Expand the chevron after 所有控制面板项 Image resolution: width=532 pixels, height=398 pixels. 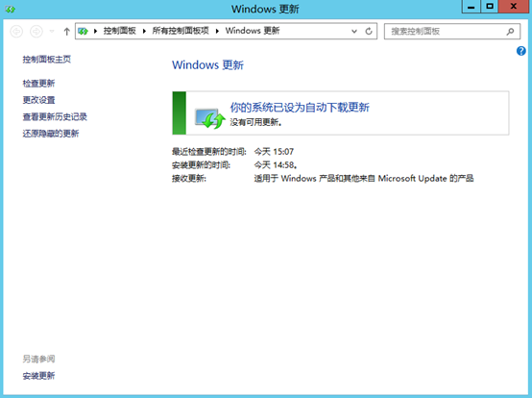pyautogui.click(x=217, y=31)
